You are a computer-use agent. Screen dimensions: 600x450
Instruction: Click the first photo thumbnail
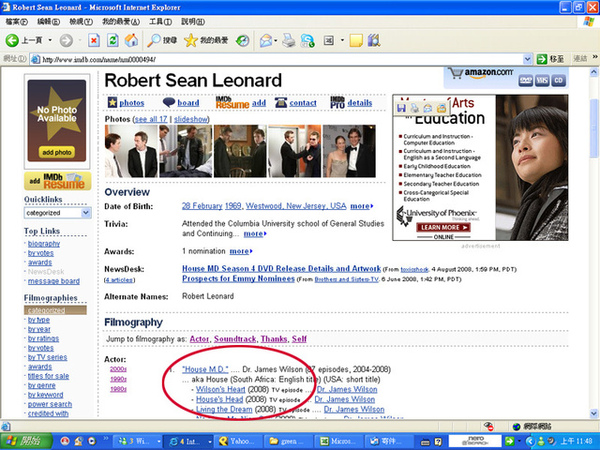point(131,151)
